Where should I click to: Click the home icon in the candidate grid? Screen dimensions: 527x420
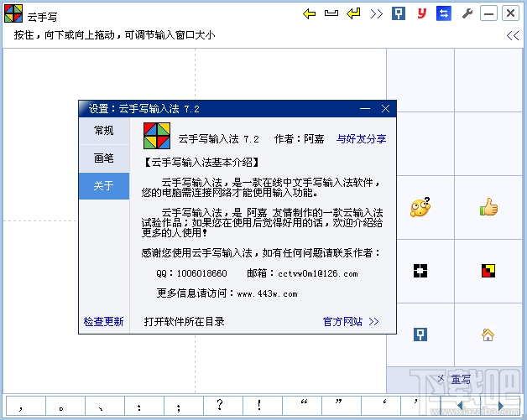488,334
